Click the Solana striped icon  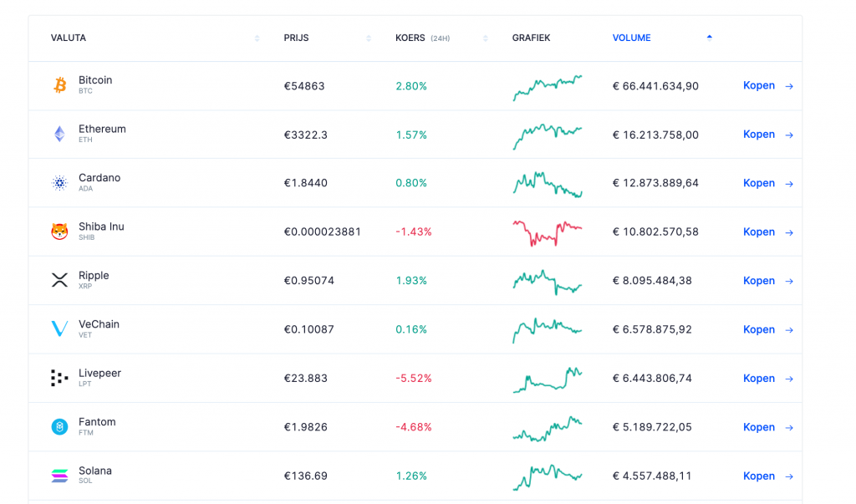coord(59,476)
